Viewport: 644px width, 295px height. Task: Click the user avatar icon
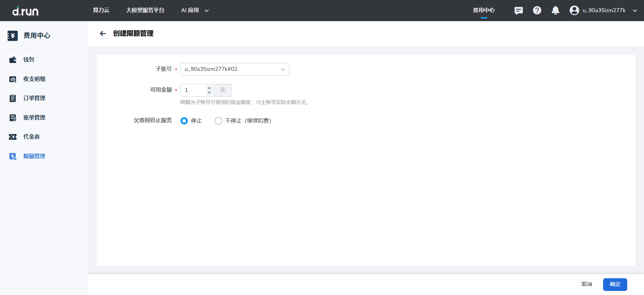(x=574, y=10)
